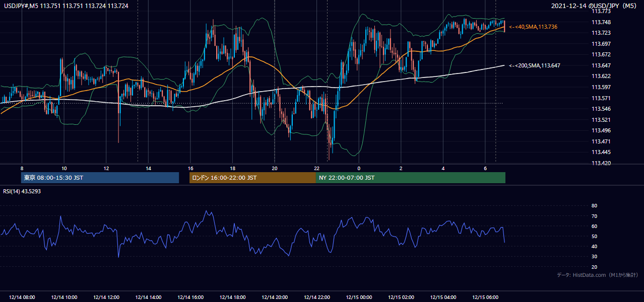
Task: Click bottom date label 12/15 04:00
Action: coord(443,297)
